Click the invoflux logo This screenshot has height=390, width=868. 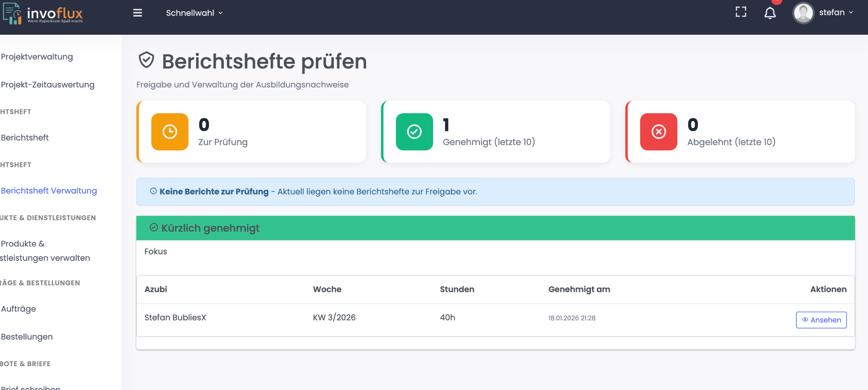coord(43,14)
